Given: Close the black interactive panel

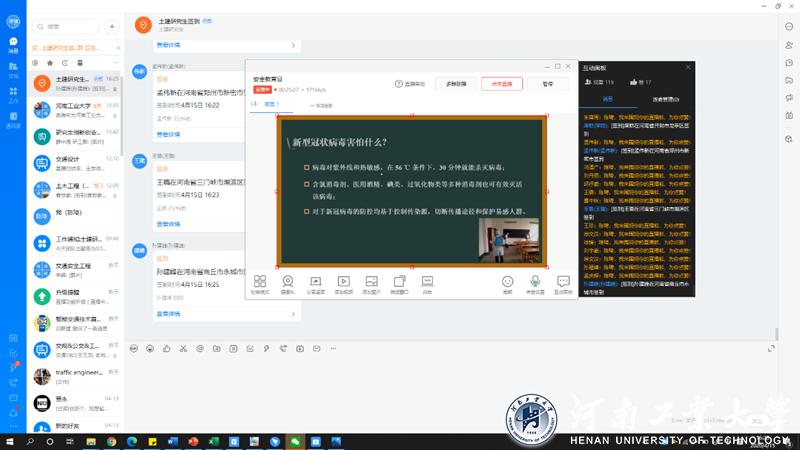Looking at the screenshot, I should [x=688, y=67].
